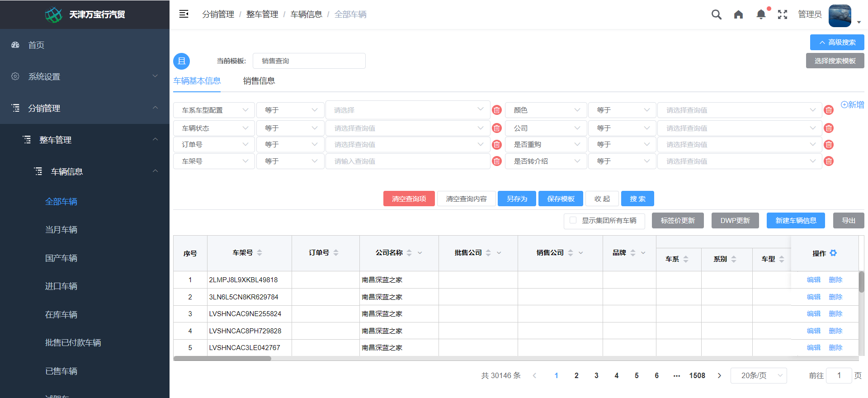Toggle the sidebar collapse hamburger icon
This screenshot has width=868, height=398.
coord(184,14)
